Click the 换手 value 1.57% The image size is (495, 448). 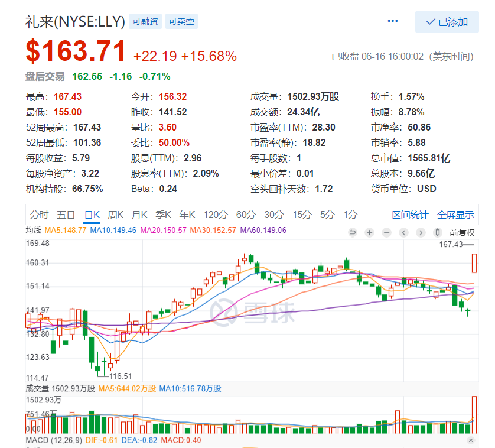411,97
